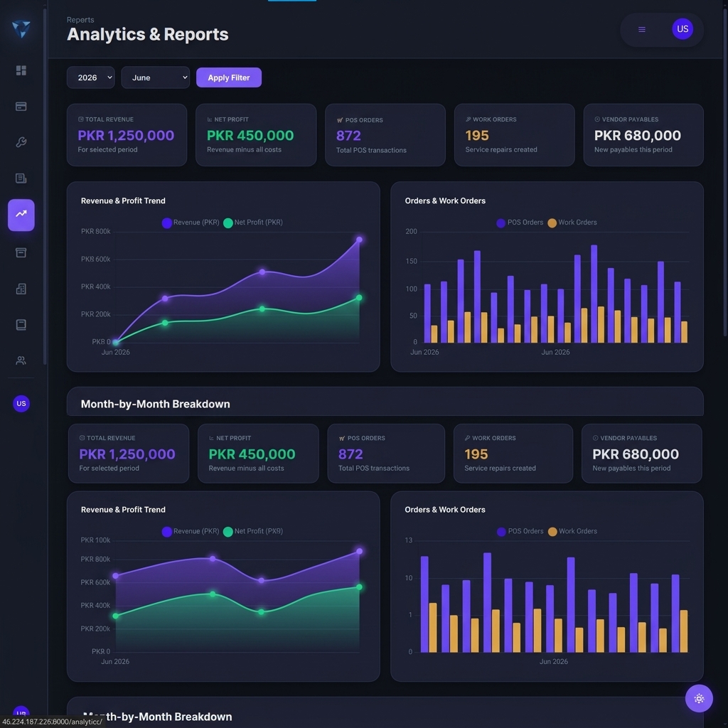Screen dimensions: 728x728
Task: Open the wrench work orders sidebar icon
Action: click(x=21, y=142)
